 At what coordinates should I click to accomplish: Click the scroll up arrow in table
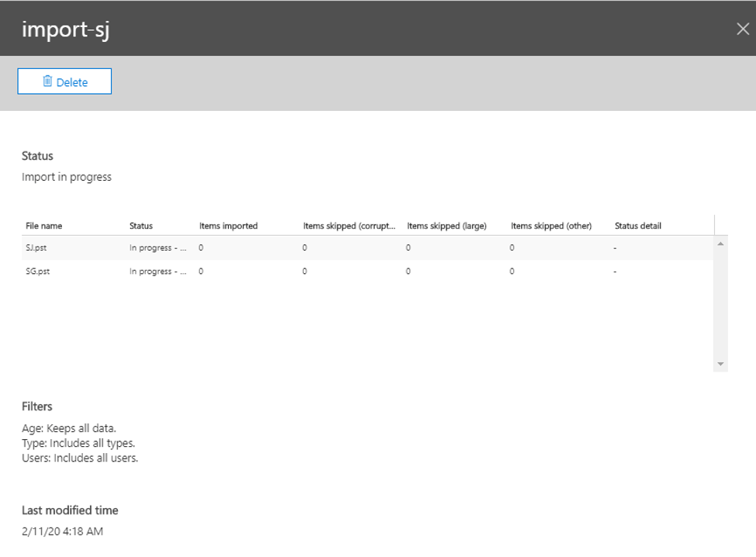click(720, 244)
